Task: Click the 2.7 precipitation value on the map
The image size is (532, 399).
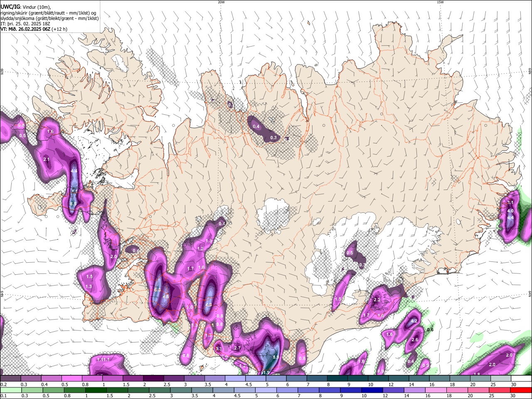Action: coord(238,348)
